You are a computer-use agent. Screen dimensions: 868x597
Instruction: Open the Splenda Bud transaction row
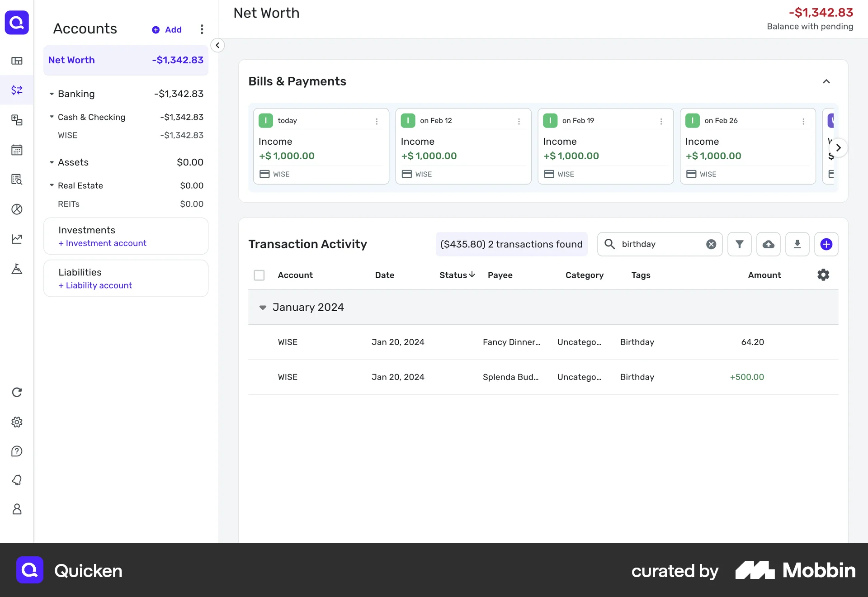pyautogui.click(x=543, y=377)
